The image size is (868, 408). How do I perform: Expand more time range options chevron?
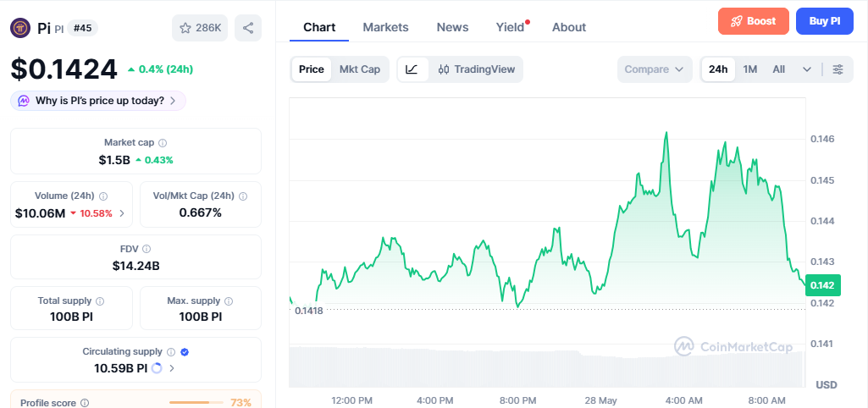tap(807, 69)
